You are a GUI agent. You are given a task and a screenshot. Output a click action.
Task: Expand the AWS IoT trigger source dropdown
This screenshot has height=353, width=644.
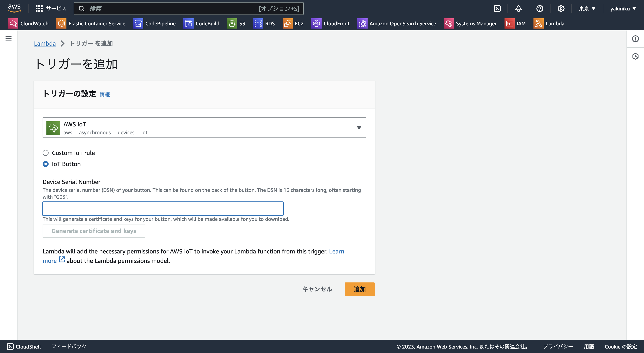point(204,128)
